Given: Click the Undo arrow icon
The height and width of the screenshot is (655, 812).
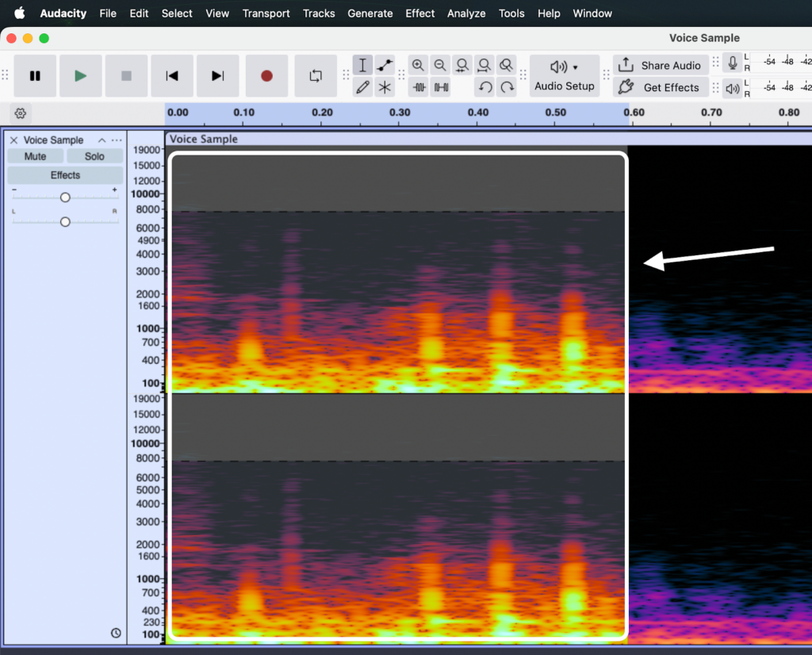Looking at the screenshot, I should point(485,87).
